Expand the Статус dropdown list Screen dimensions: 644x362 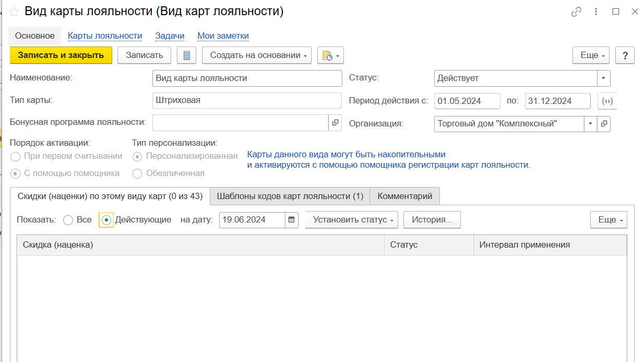click(603, 78)
